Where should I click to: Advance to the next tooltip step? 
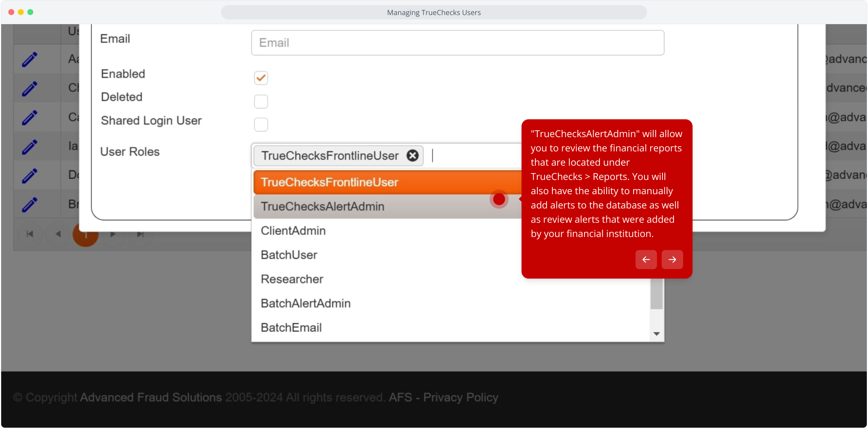pos(672,260)
